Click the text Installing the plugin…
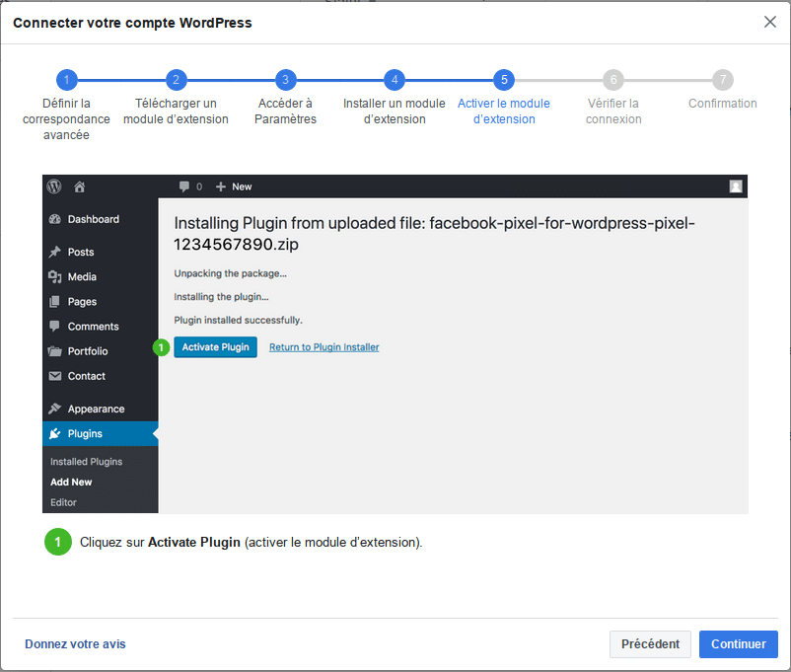 click(222, 297)
